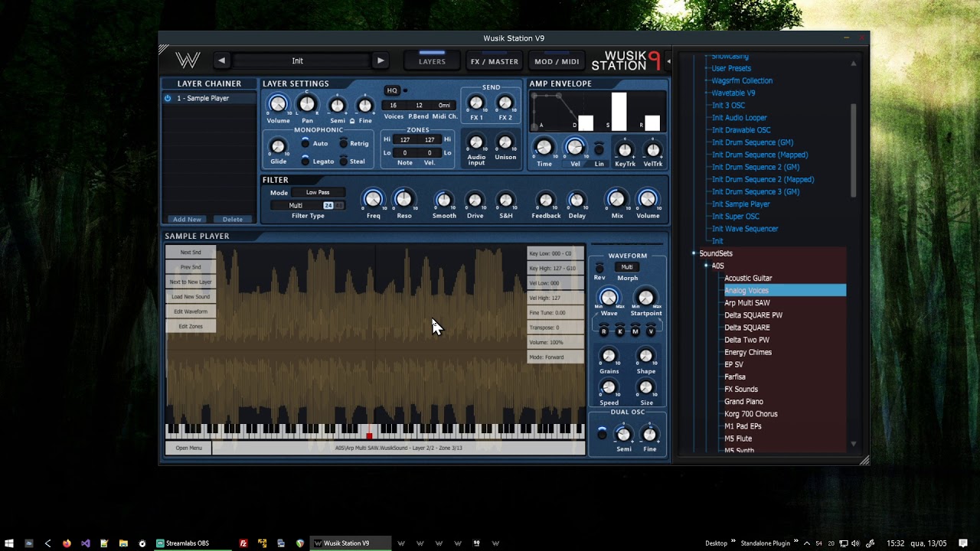The image size is (980, 551).
Task: Click the filter Mix knob
Action: click(616, 199)
